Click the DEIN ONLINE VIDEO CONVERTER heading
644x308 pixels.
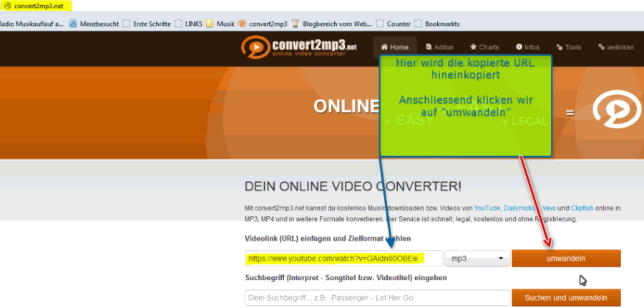(x=353, y=187)
